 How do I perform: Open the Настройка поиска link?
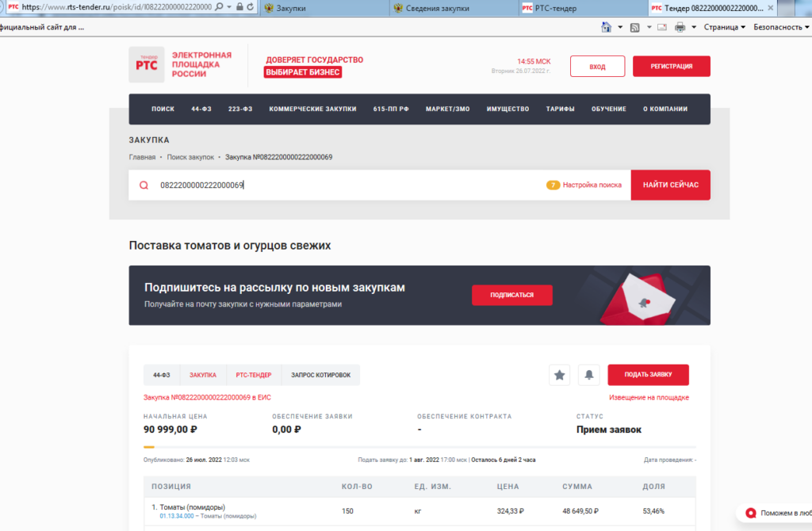[x=592, y=185]
